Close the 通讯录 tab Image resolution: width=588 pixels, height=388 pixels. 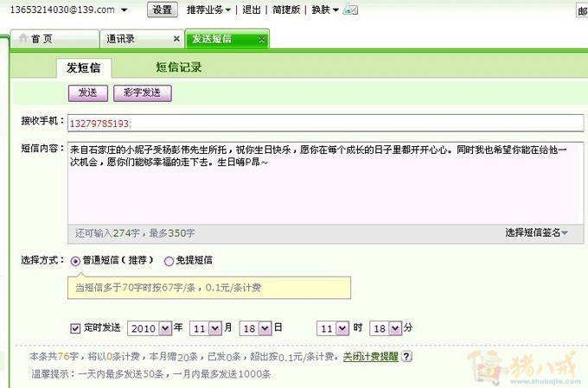(x=176, y=39)
